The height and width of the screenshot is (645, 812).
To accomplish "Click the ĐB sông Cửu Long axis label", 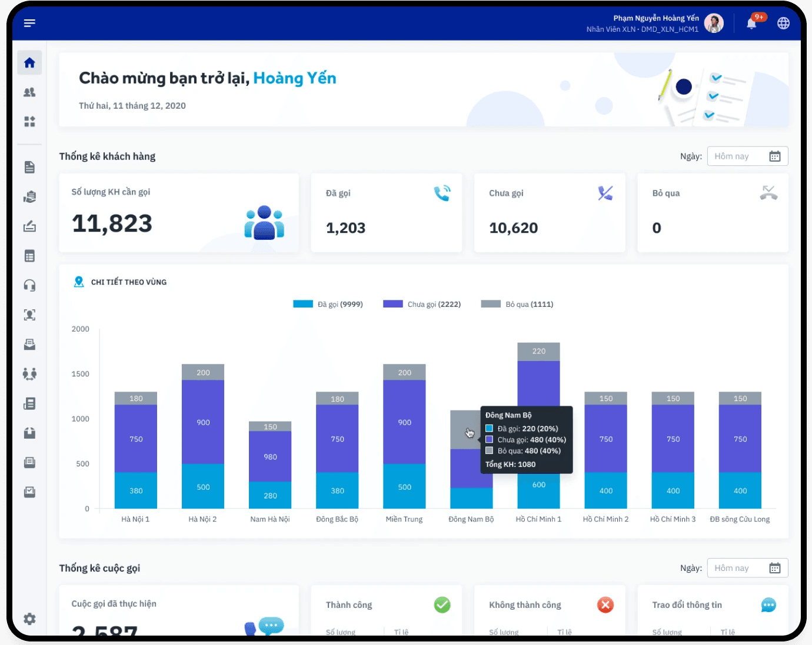I will 740,519.
